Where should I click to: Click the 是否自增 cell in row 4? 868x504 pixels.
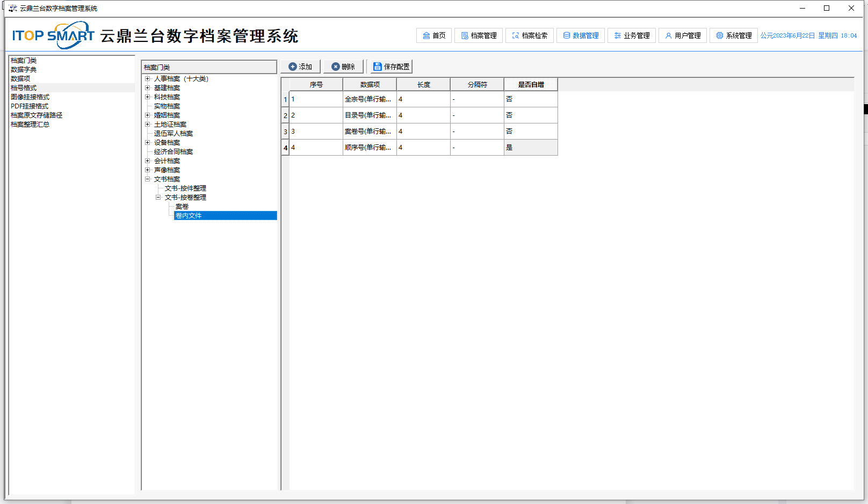click(x=530, y=148)
